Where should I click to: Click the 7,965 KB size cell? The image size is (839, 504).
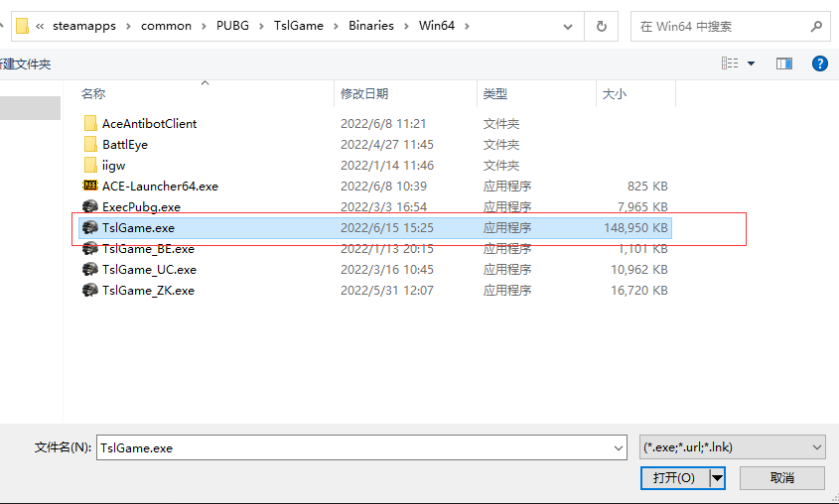(642, 206)
